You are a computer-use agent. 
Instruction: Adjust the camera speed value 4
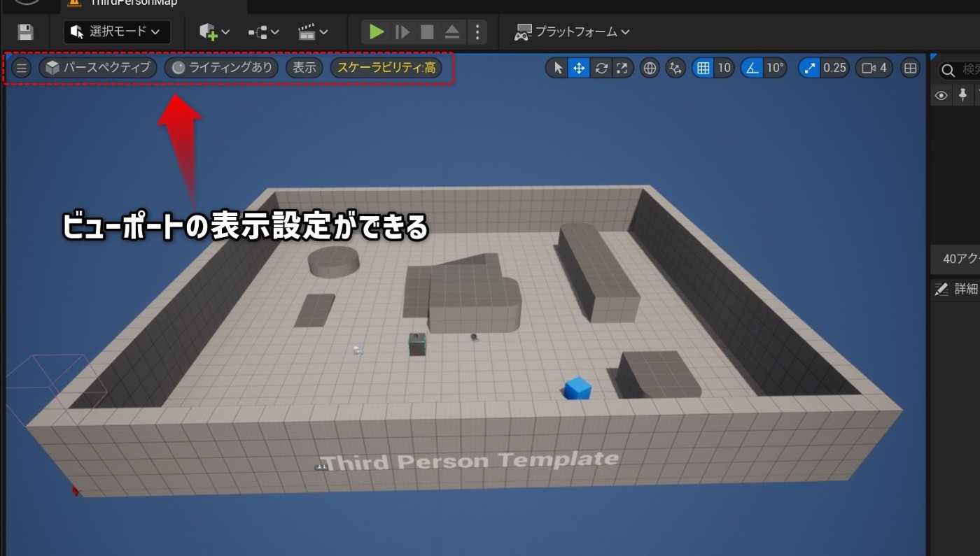pyautogui.click(x=874, y=68)
